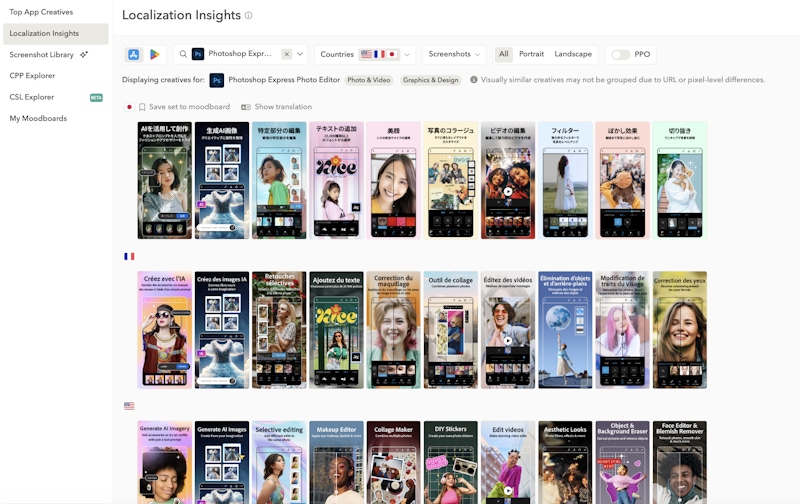Open the Japanese woman in white dress screenshot
Screen dimensions: 800x504
tap(565, 181)
